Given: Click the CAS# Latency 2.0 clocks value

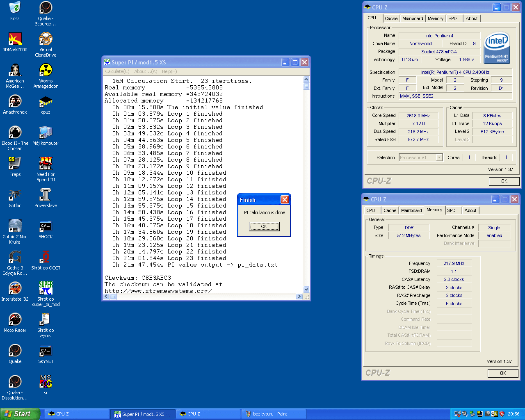Looking at the screenshot, I should (x=454, y=279).
